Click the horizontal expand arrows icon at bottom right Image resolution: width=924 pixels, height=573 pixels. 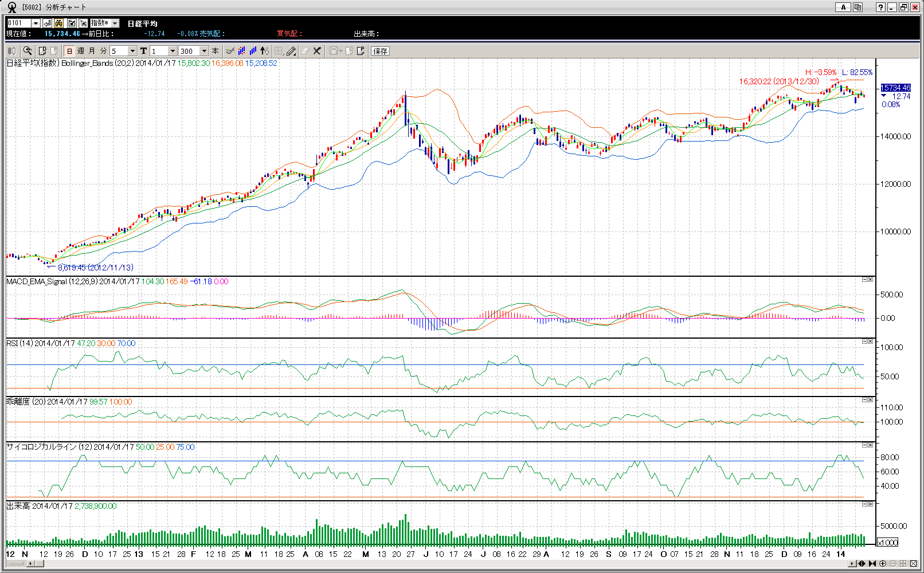(862, 564)
